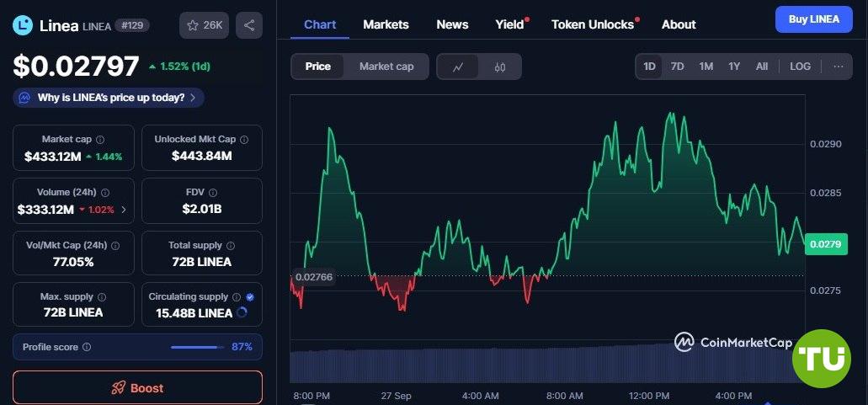Click the Linea logo icon
Image resolution: width=868 pixels, height=405 pixels.
pos(23,25)
